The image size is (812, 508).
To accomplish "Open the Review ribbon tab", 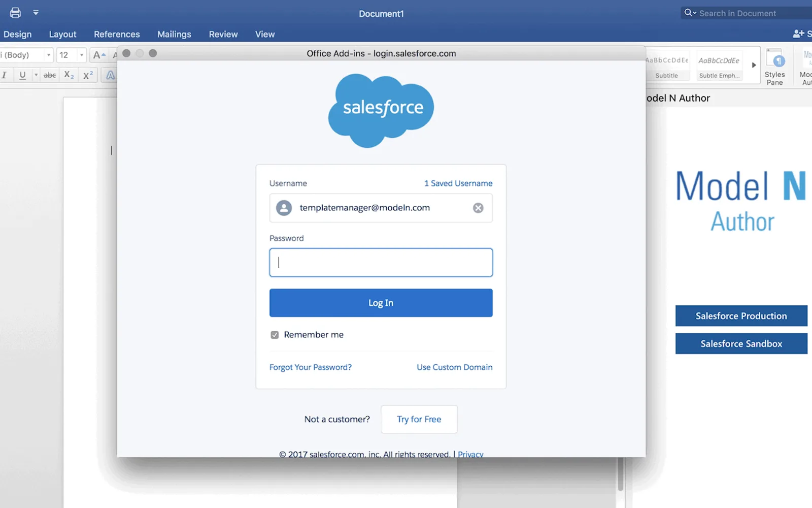I will point(223,34).
